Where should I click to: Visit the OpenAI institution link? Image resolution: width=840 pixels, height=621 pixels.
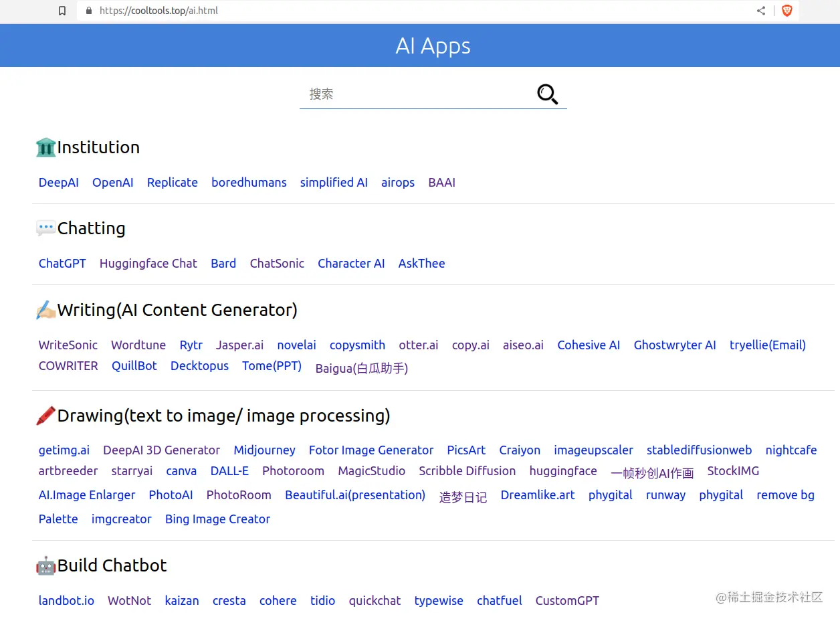(x=113, y=183)
